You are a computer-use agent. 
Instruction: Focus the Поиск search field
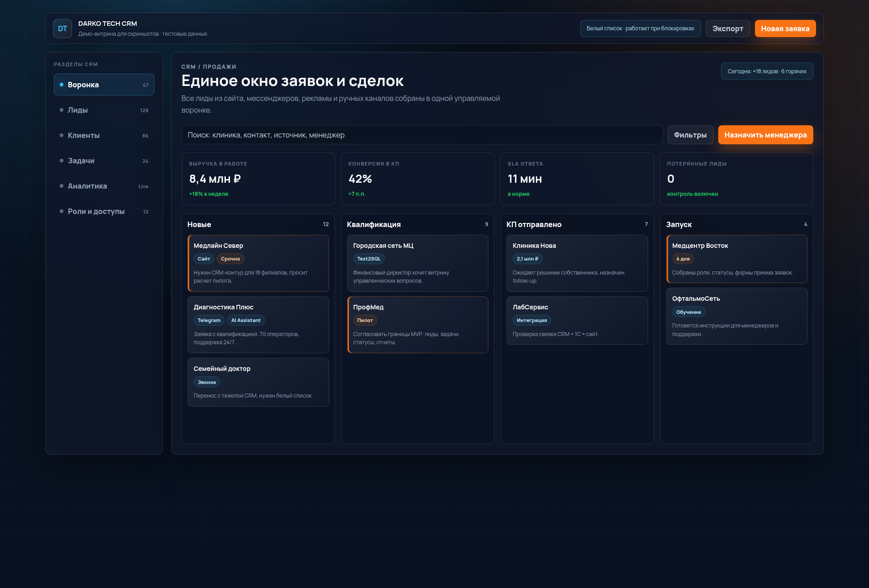coord(422,135)
